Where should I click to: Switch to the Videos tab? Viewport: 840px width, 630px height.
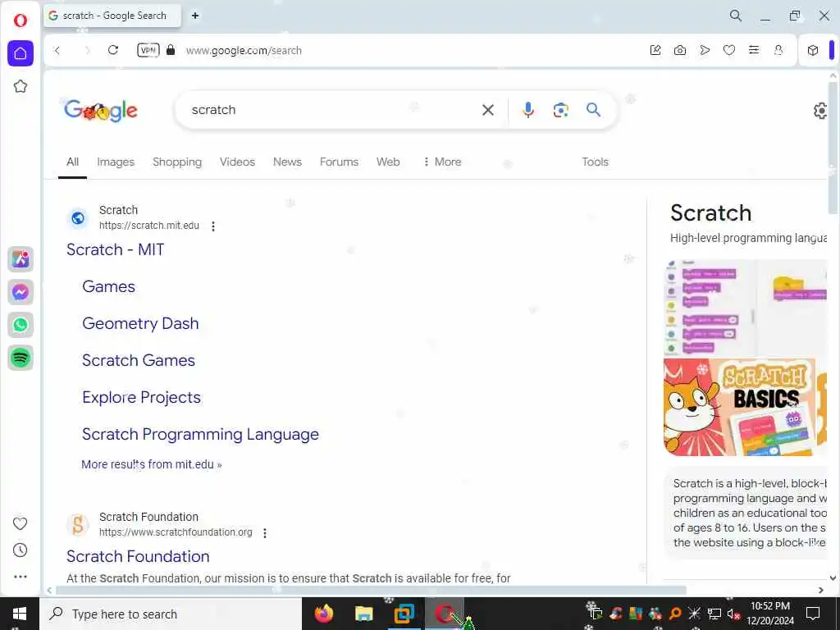237,162
